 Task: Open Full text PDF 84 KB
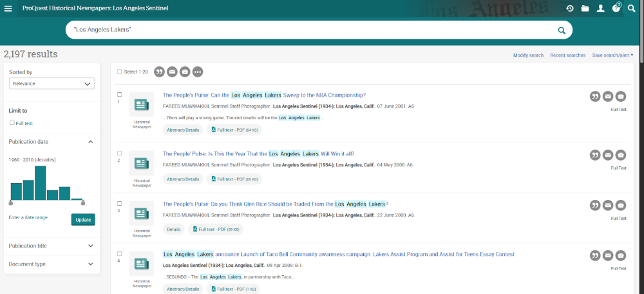(x=234, y=130)
